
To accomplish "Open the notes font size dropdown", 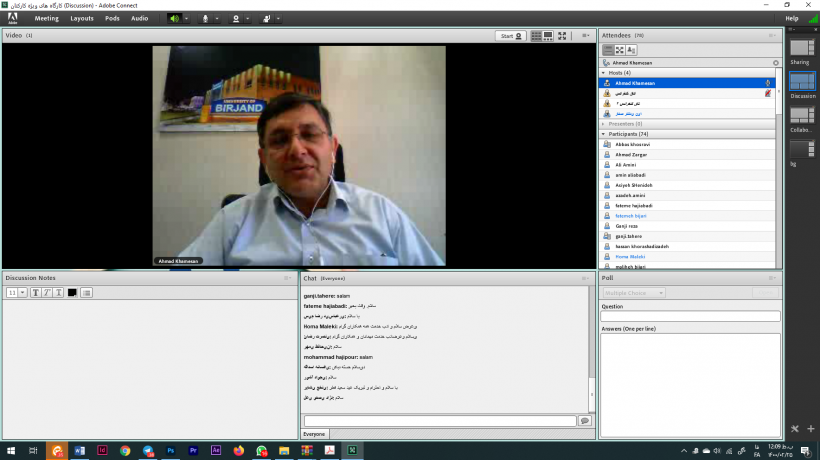I will pos(22,293).
